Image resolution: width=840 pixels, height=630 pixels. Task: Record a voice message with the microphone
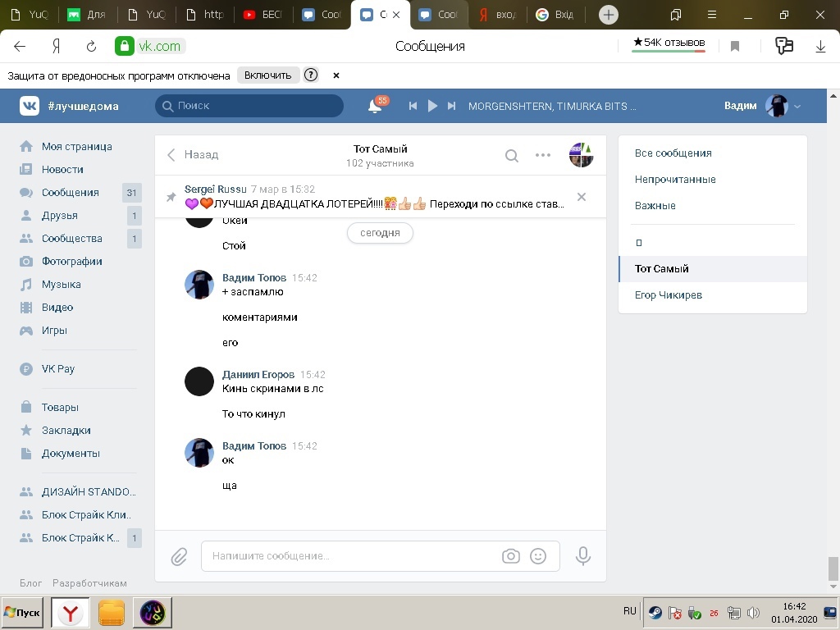[583, 556]
